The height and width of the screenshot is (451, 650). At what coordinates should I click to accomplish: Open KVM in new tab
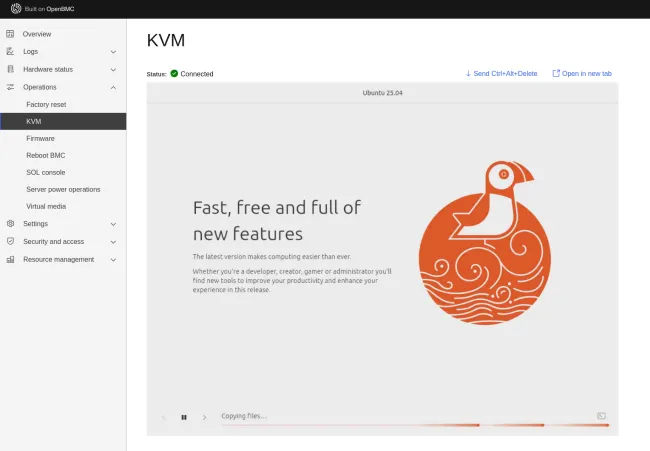[x=581, y=73]
